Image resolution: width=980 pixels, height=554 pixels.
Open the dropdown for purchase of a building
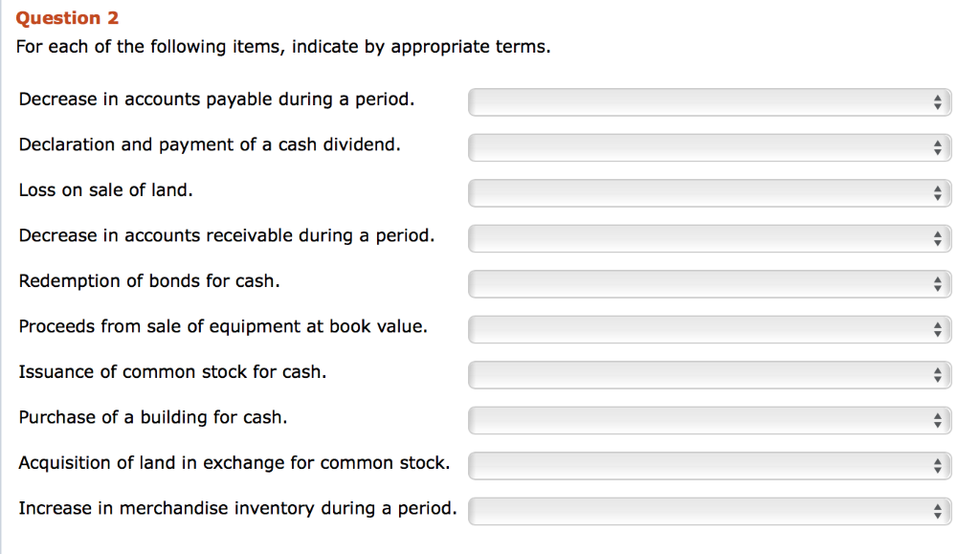coord(708,420)
